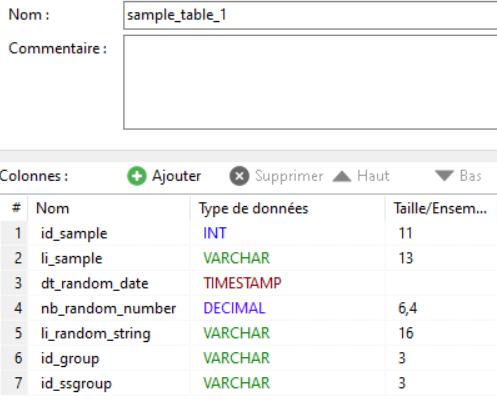Click into the Nom field containing sample_table_1
The width and height of the screenshot is (497, 402).
pos(310,15)
